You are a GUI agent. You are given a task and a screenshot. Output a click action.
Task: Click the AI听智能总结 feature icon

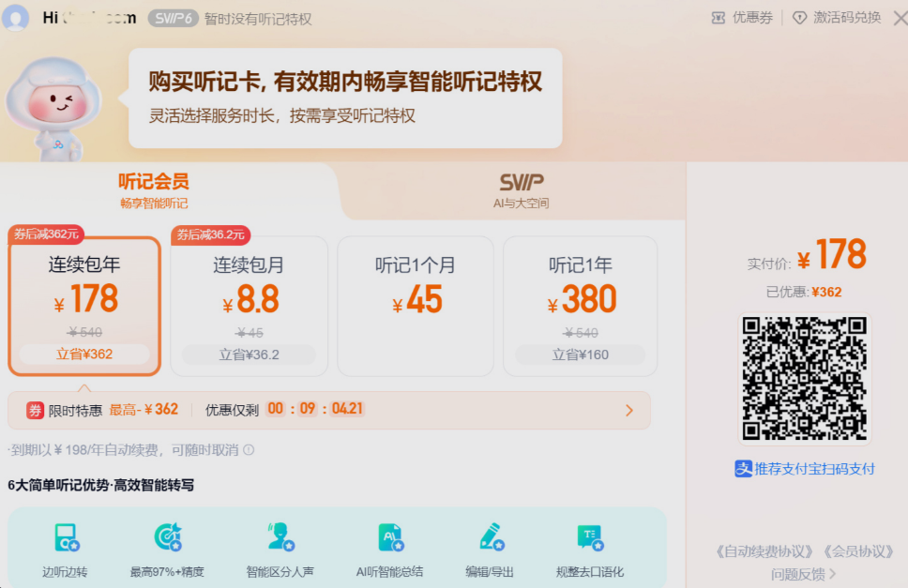click(x=391, y=537)
